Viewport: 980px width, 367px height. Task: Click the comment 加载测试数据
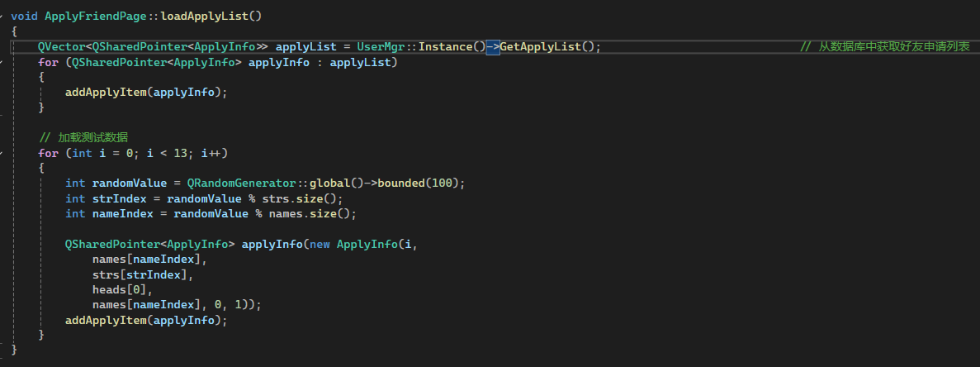pyautogui.click(x=83, y=137)
